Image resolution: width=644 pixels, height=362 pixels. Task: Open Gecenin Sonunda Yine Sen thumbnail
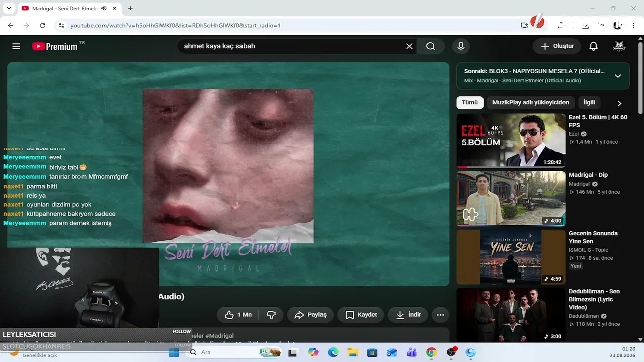[x=511, y=257]
